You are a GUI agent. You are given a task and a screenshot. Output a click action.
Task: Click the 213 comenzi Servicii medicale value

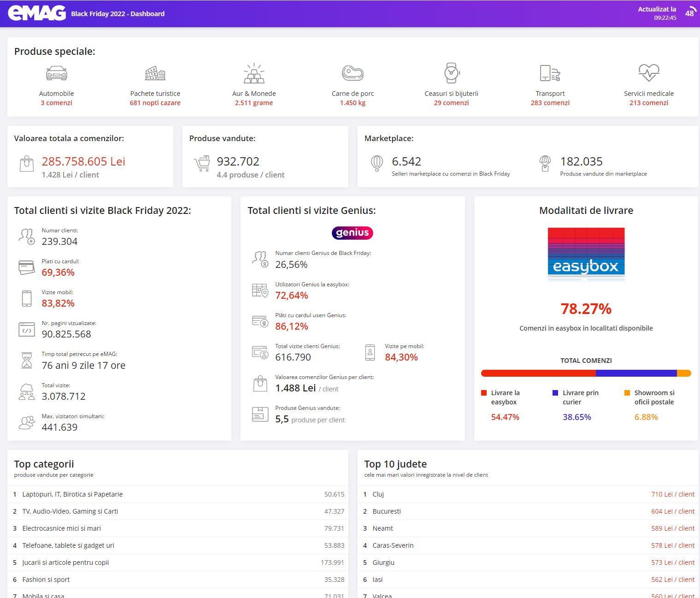point(649,103)
